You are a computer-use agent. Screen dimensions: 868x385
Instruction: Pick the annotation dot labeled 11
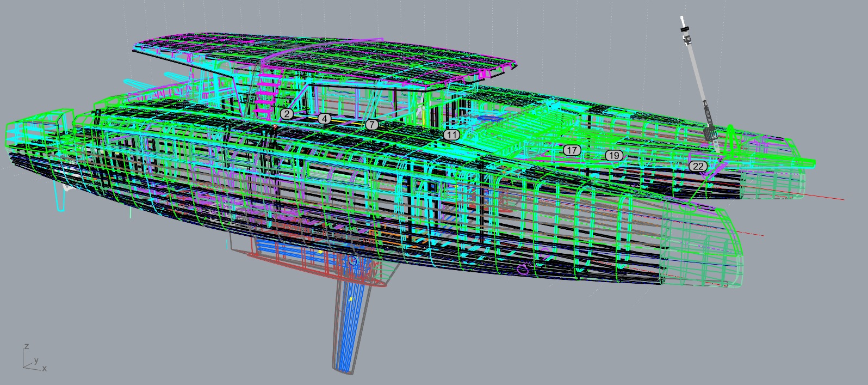(x=451, y=135)
